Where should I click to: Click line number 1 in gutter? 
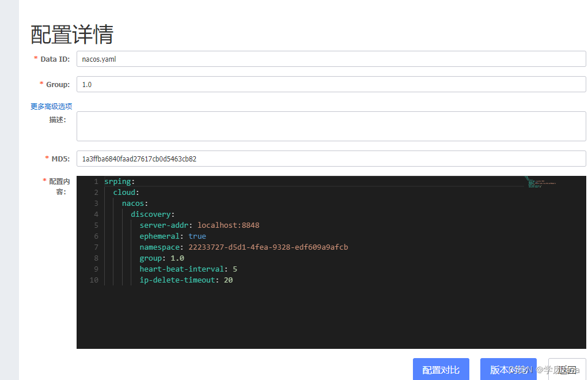click(x=96, y=182)
